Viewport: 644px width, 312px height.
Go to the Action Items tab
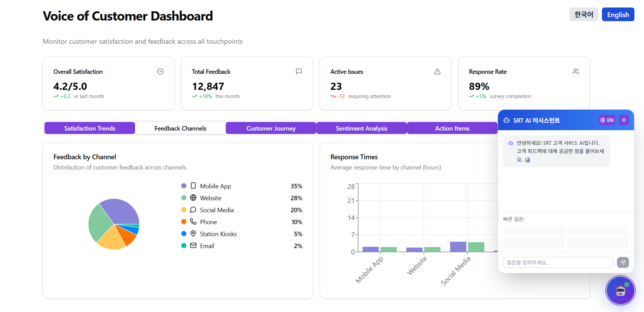pos(452,128)
